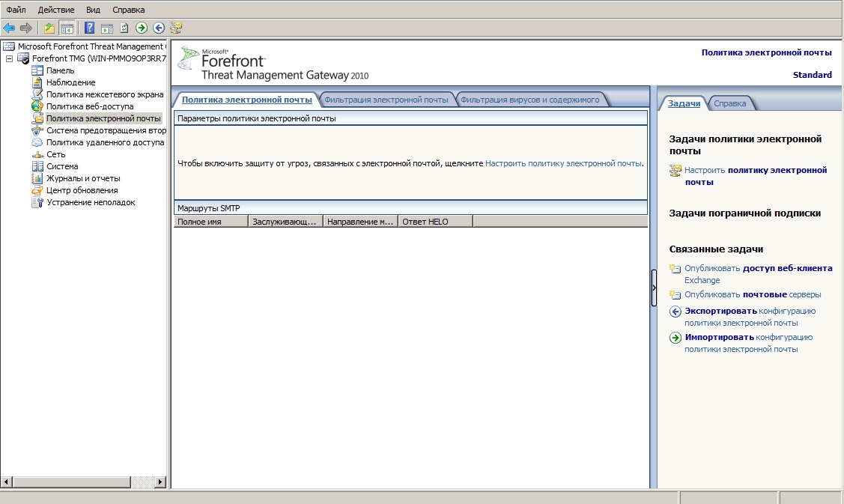Image resolution: width=844 pixels, height=504 pixels.
Task: Click the Forefront TMG server icon
Action: [23, 58]
